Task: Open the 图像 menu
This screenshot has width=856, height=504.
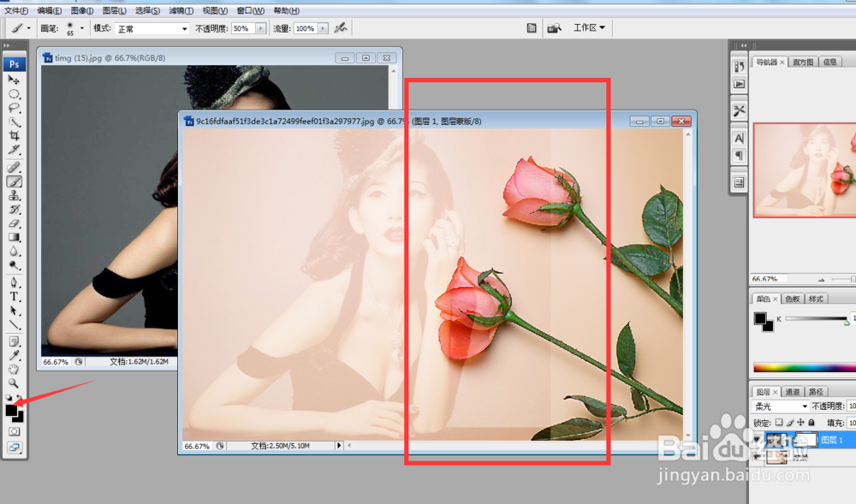Action: (82, 10)
